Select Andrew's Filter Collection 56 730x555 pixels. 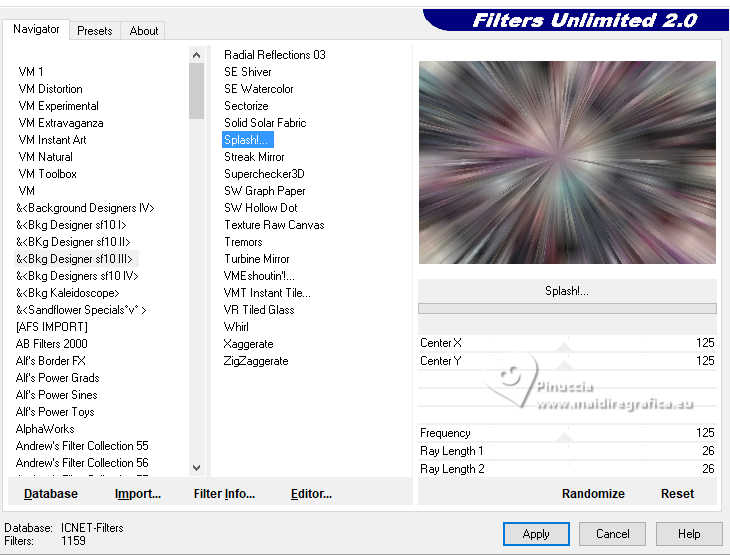pyautogui.click(x=82, y=463)
